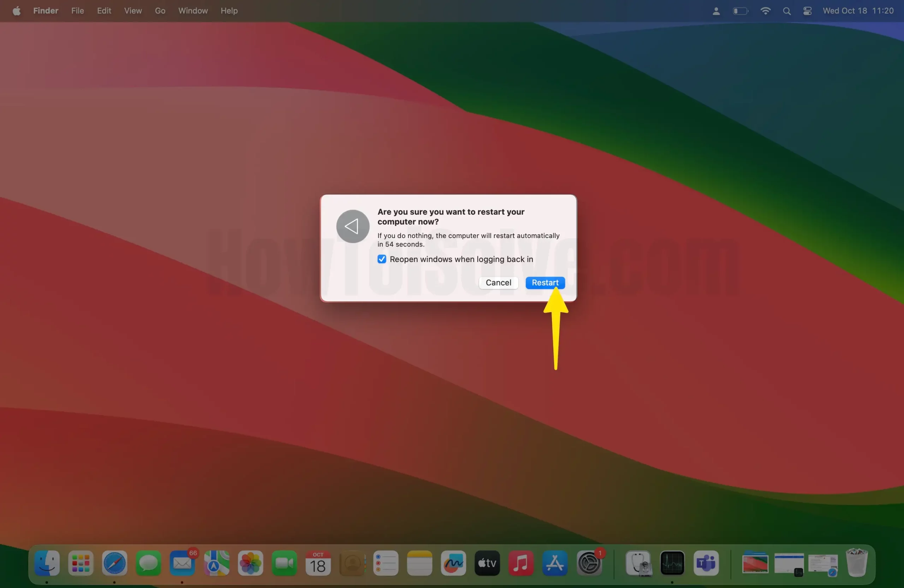The width and height of the screenshot is (904, 588).
Task: Launch Safari from the Dock
Action: (115, 563)
